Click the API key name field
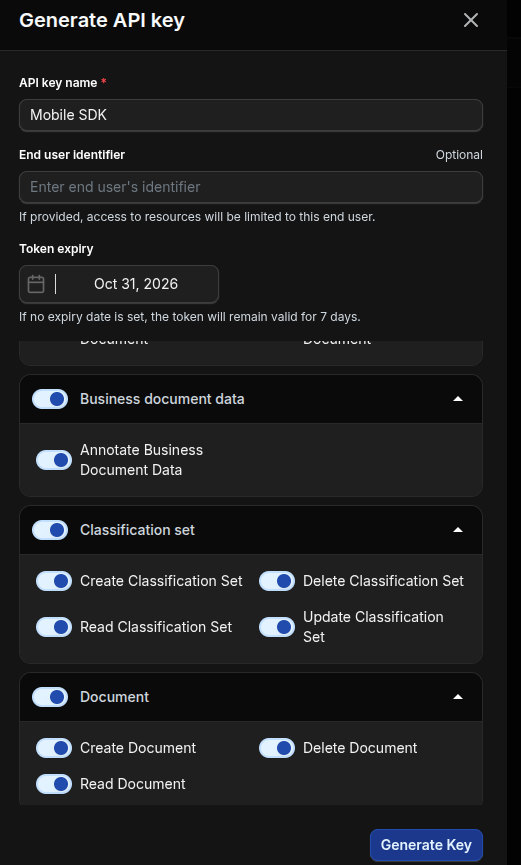The height and width of the screenshot is (865, 521). pos(251,115)
